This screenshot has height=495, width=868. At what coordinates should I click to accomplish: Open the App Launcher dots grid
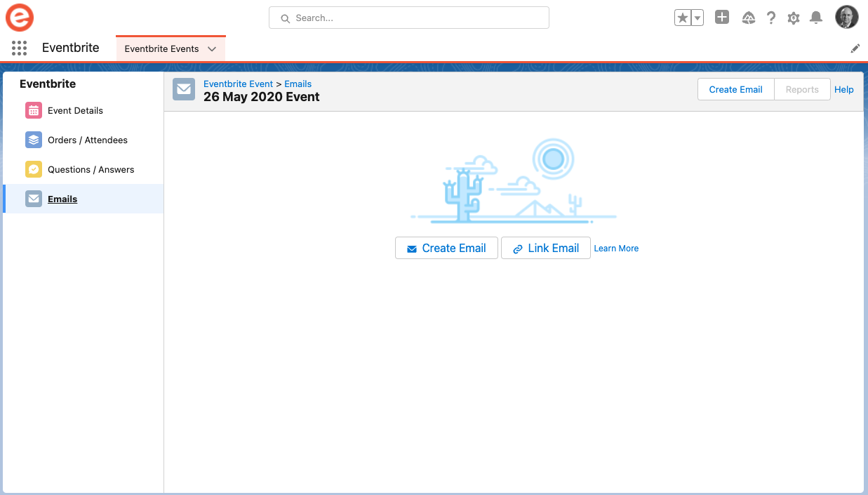pos(20,48)
